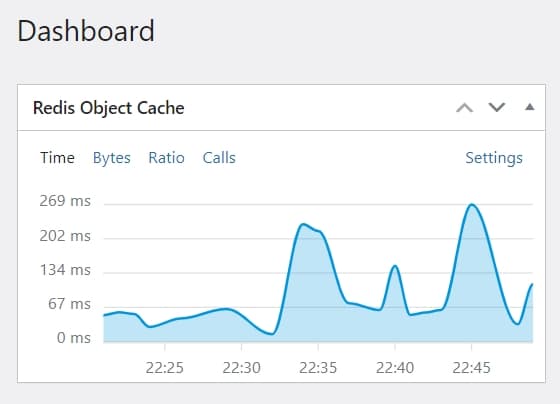Image resolution: width=560 pixels, height=404 pixels.
Task: Click the 22:25 time axis label
Action: tap(165, 368)
